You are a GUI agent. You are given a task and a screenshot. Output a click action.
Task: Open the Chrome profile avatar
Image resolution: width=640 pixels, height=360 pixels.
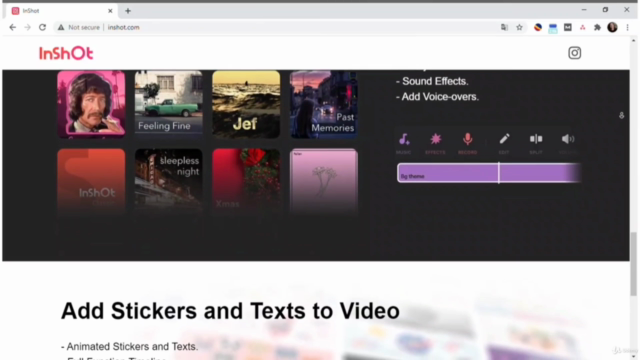point(612,27)
